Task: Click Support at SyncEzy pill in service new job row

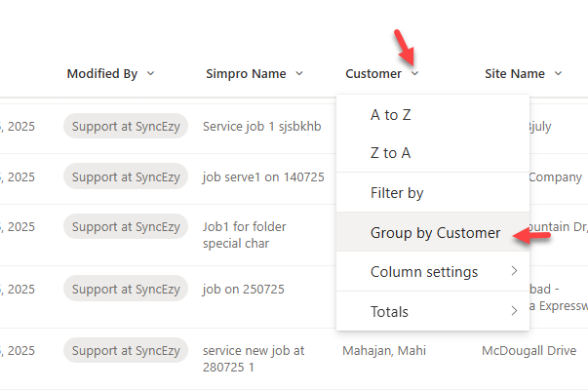Action: (126, 351)
